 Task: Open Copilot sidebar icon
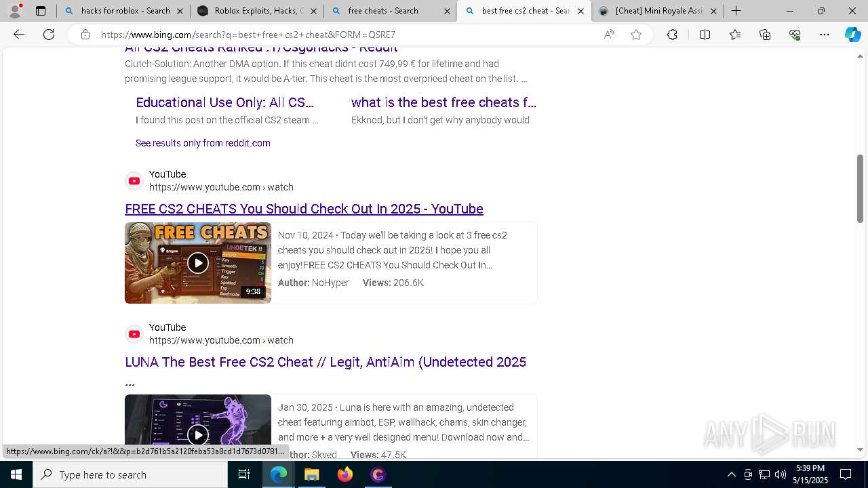[x=852, y=35]
